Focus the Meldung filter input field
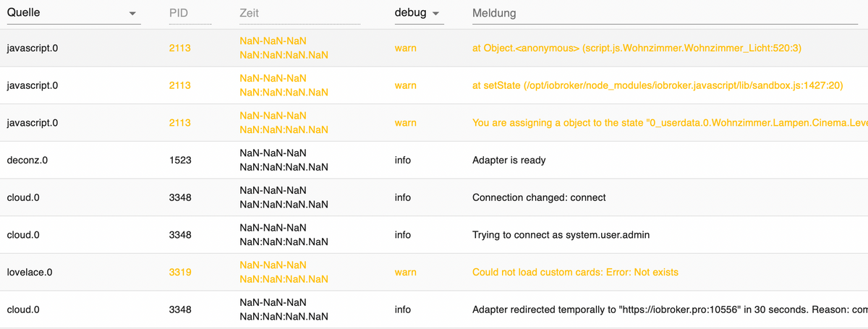 pos(664,14)
